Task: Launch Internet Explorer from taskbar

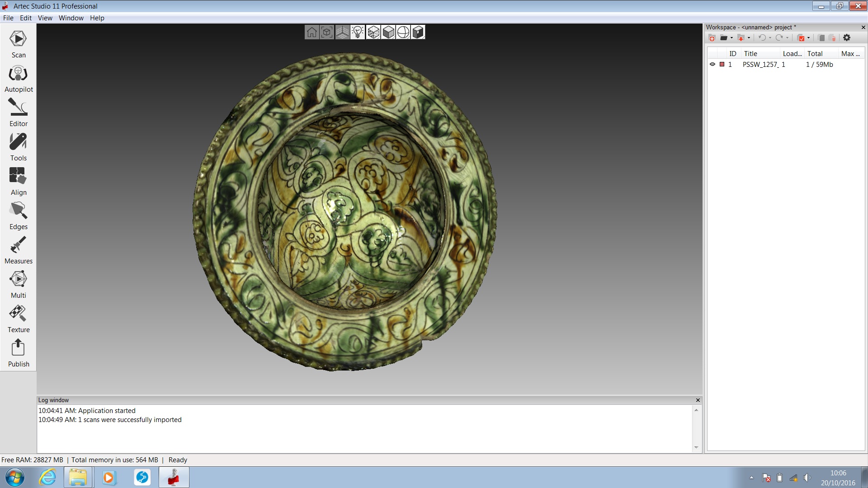Action: tap(47, 478)
